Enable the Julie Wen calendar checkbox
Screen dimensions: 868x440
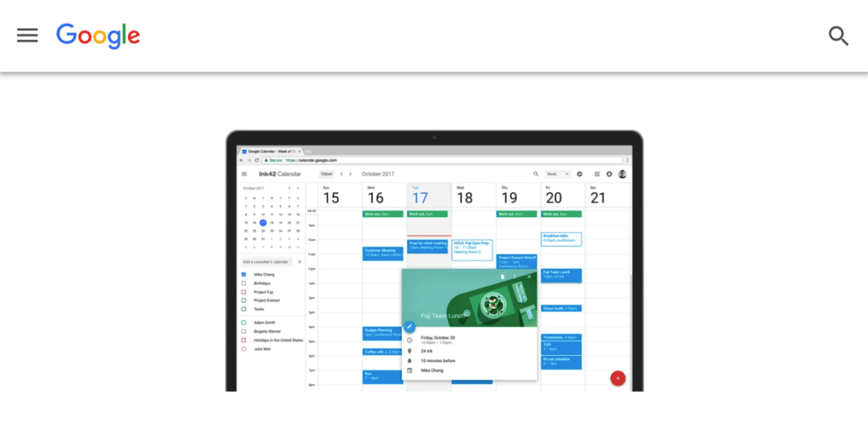[x=243, y=349]
